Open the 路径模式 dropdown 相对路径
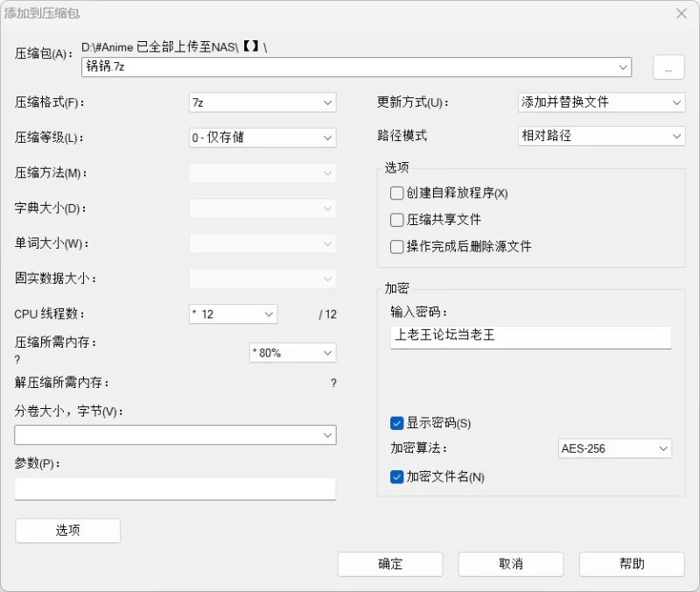The height and width of the screenshot is (592, 700). tap(601, 136)
